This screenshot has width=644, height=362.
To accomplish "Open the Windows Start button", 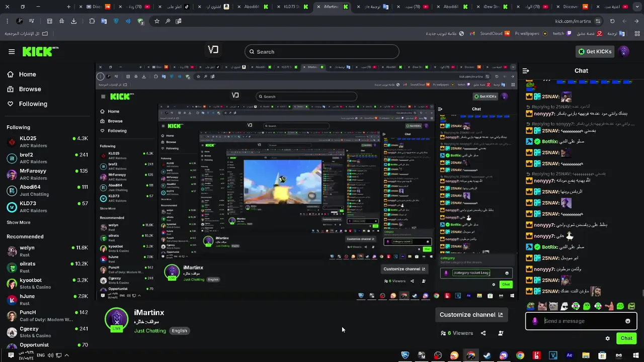I will pos(635,355).
